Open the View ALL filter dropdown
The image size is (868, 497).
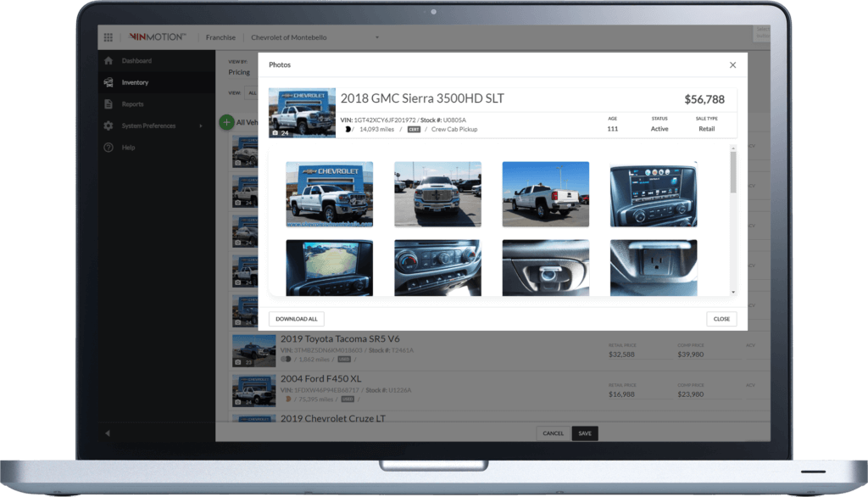tap(253, 93)
